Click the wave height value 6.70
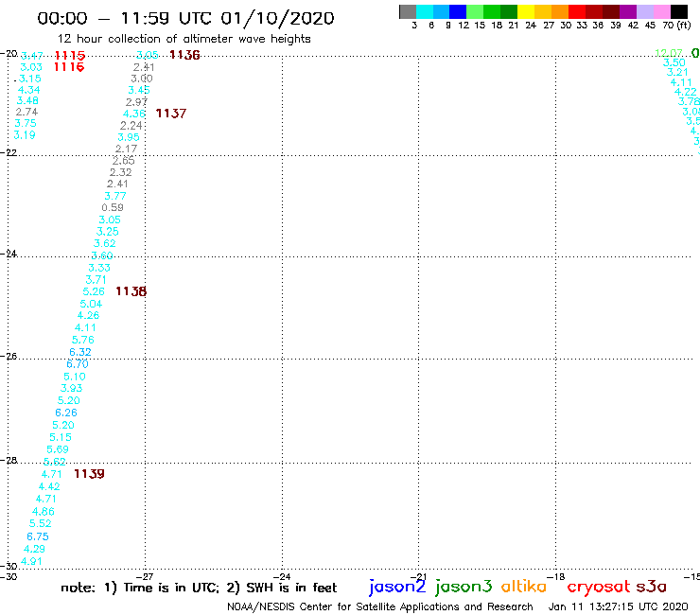The image size is (700, 615). [x=78, y=364]
